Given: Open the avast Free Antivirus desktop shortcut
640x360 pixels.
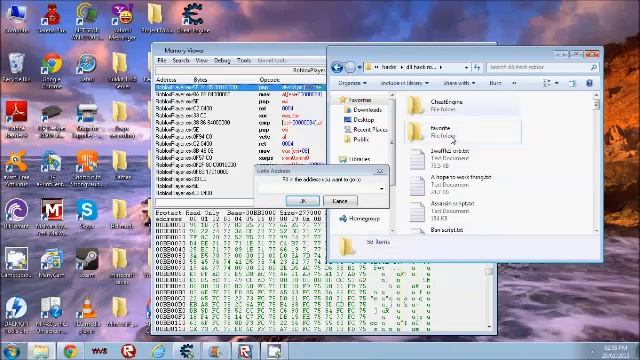Looking at the screenshot, I should pos(16,168).
